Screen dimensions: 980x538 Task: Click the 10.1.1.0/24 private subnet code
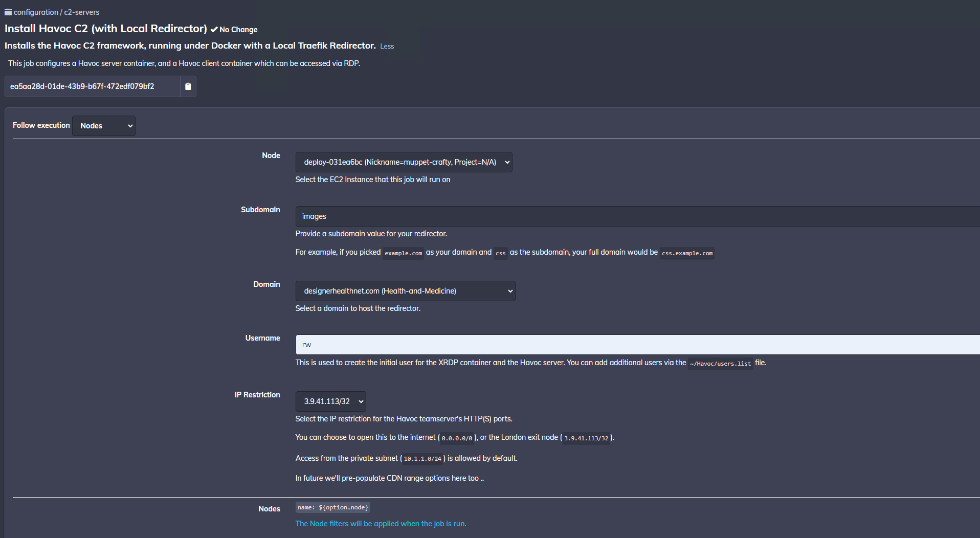(x=422, y=459)
